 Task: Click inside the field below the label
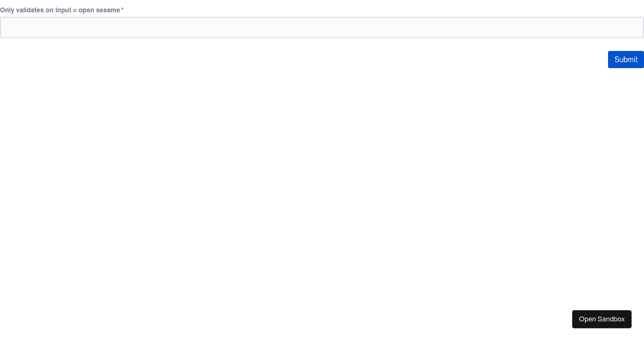tap(322, 27)
